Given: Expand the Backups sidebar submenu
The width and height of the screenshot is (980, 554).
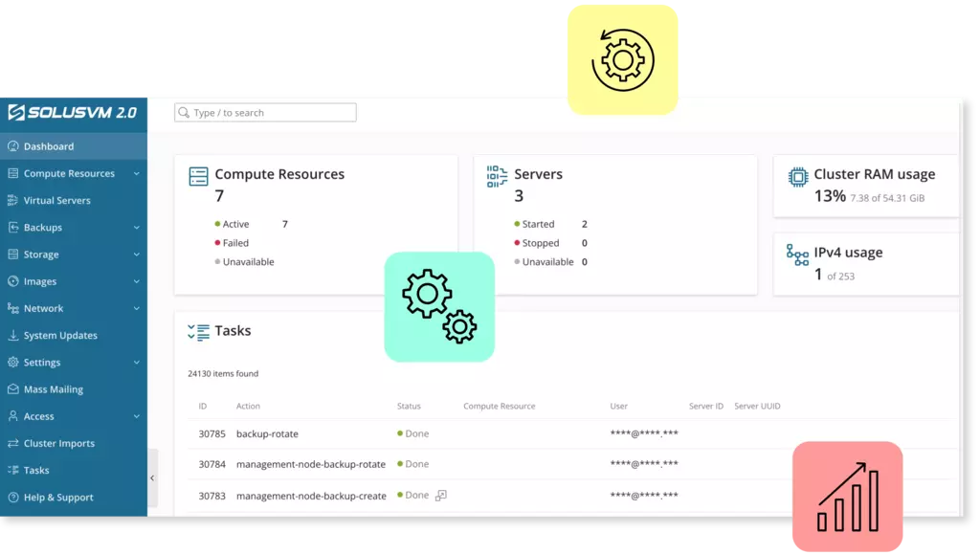Looking at the screenshot, I should tap(137, 228).
